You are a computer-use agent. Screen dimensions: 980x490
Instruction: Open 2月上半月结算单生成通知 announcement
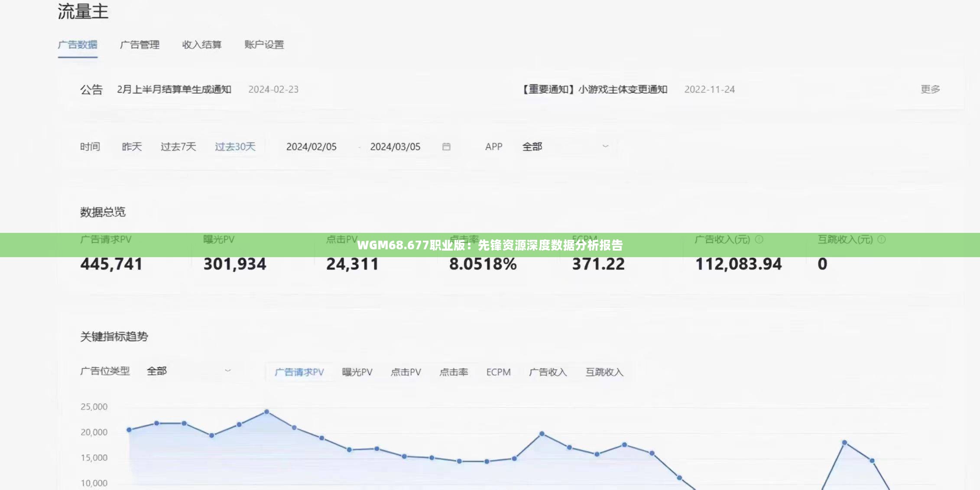coord(174,89)
